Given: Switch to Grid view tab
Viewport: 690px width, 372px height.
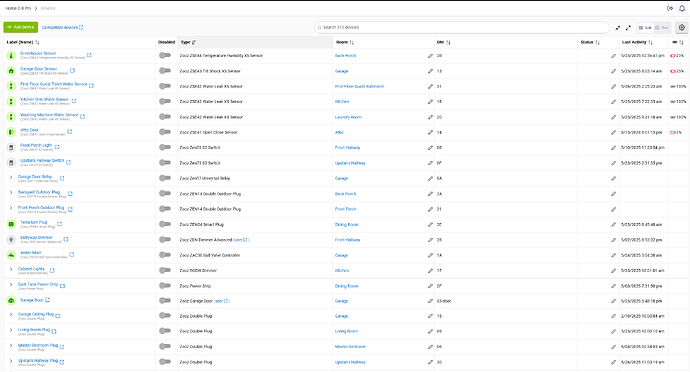Looking at the screenshot, I should click(662, 27).
